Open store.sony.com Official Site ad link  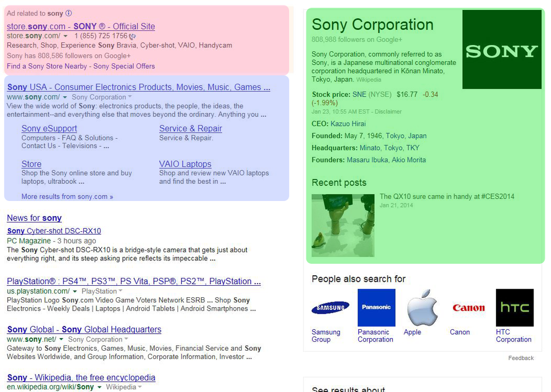tap(81, 26)
